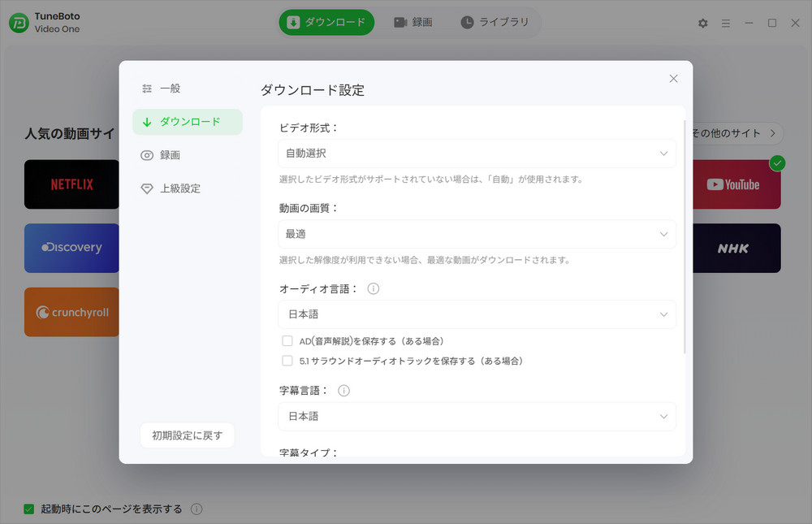Open the オーディオ言語 dropdown showing 日本語
Screen dimensions: 812x524
coord(477,314)
